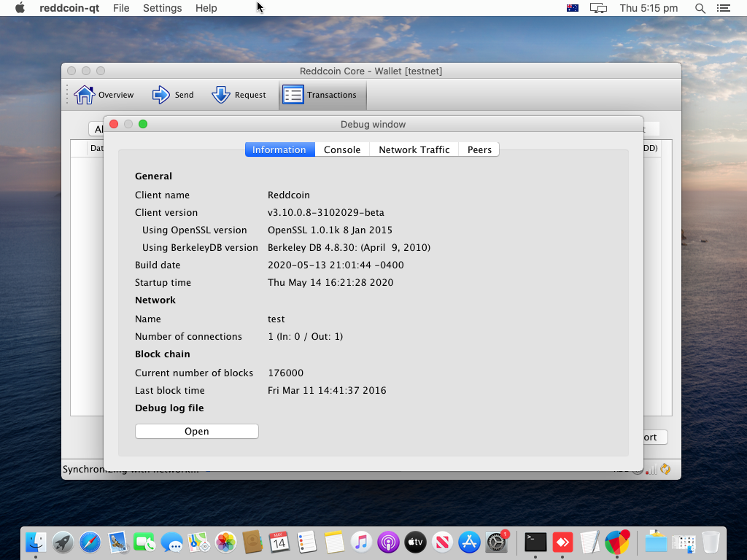Open the recent documents stack in the dock
This screenshot has width=747, height=560.
683,542
